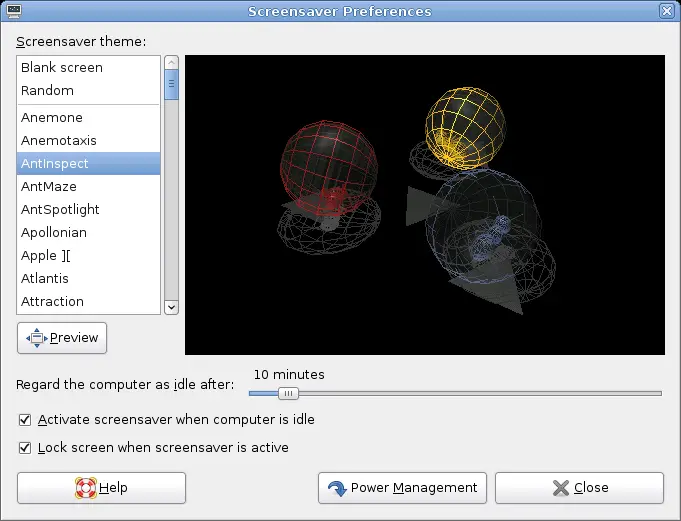Uncheck Lock screen when screensaver is active
This screenshot has width=681, height=521.
pos(25,447)
